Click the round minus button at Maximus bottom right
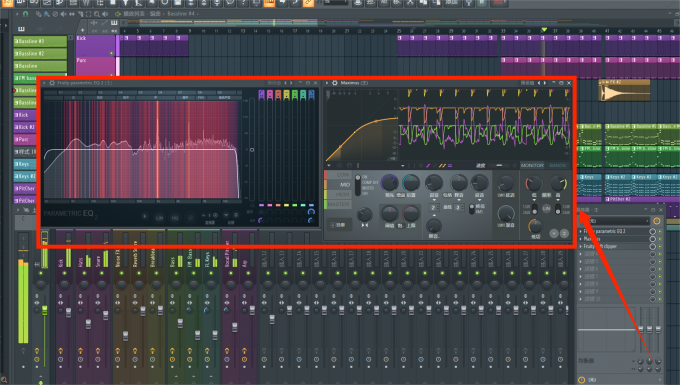The height and width of the screenshot is (385, 680). (554, 233)
